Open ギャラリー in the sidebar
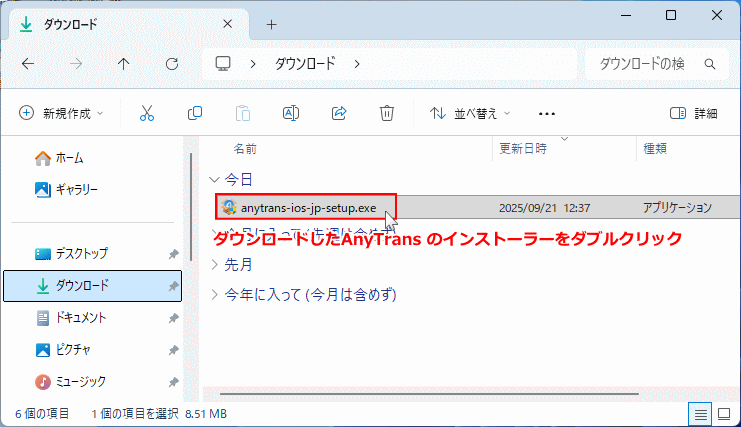 [x=66, y=189]
